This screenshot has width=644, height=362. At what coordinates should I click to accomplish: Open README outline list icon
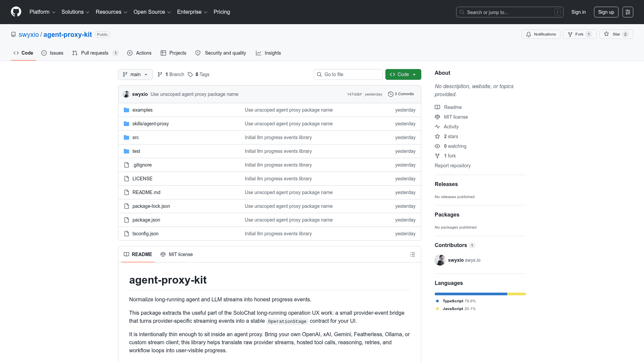click(x=413, y=254)
